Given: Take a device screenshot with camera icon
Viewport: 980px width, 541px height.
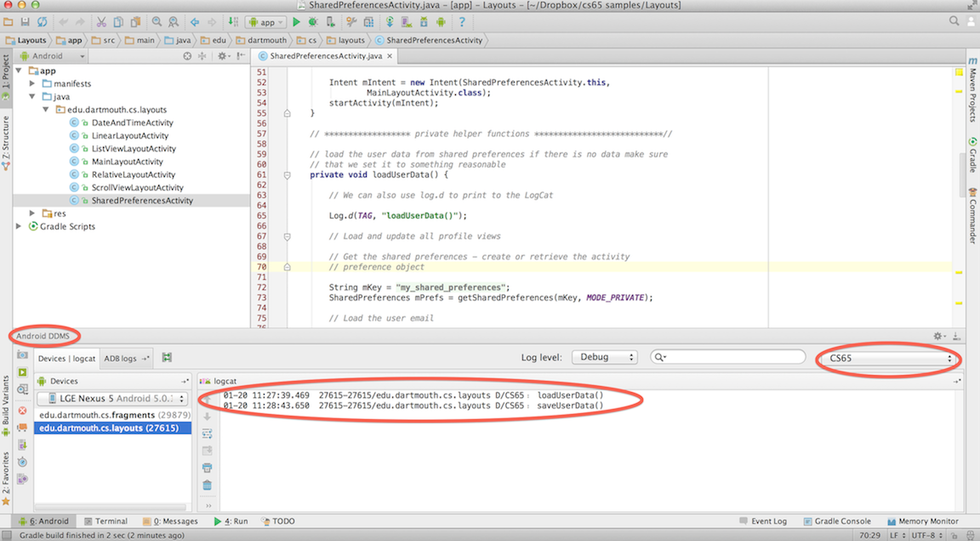Looking at the screenshot, I should tap(23, 354).
